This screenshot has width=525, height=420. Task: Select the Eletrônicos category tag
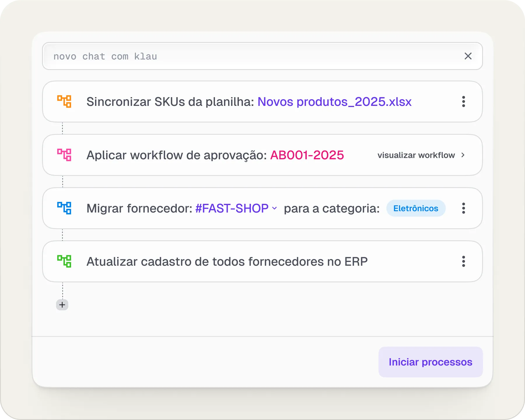pyautogui.click(x=416, y=208)
